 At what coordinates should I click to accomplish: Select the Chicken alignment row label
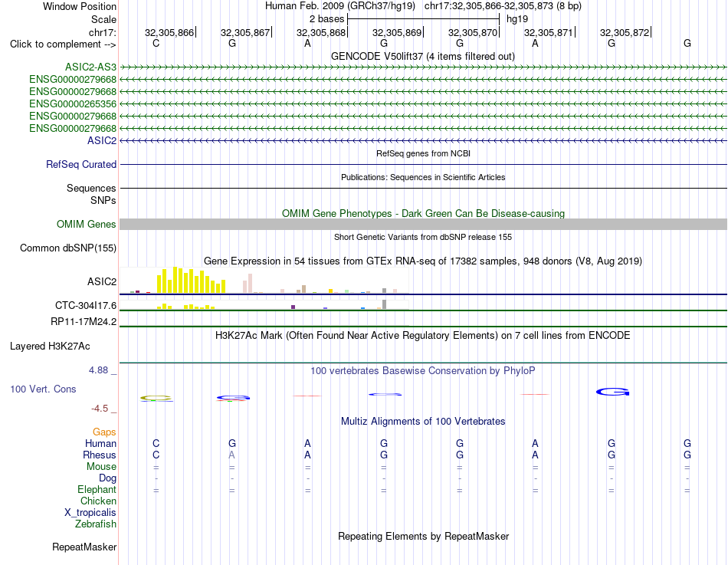point(98,501)
